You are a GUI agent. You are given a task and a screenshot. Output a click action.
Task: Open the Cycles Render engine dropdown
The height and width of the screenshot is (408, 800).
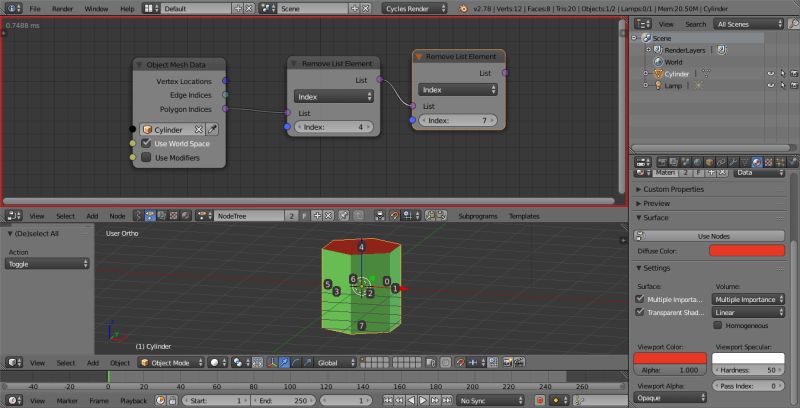point(414,9)
